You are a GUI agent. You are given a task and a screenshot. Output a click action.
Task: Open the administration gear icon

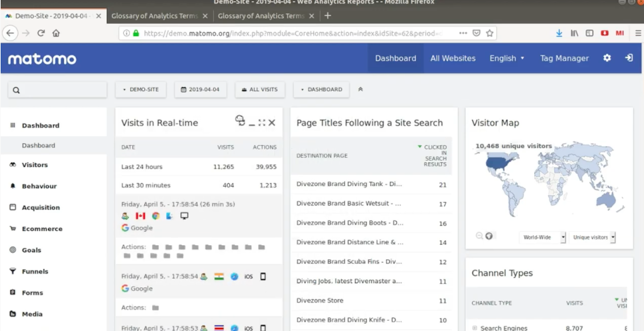coord(607,58)
